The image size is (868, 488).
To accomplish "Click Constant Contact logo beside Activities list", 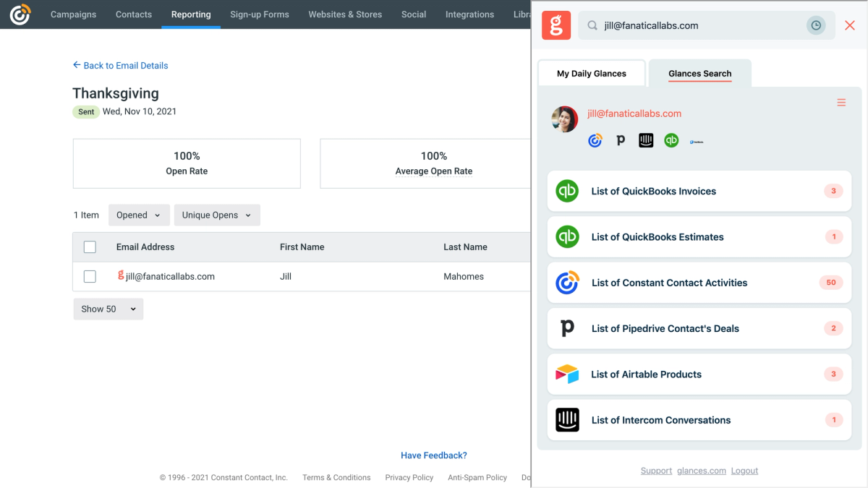I will [567, 283].
